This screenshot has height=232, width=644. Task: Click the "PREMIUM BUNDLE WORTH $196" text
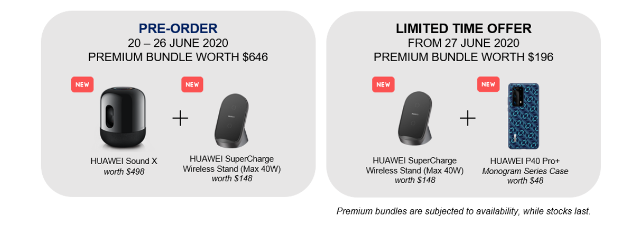pos(464,57)
